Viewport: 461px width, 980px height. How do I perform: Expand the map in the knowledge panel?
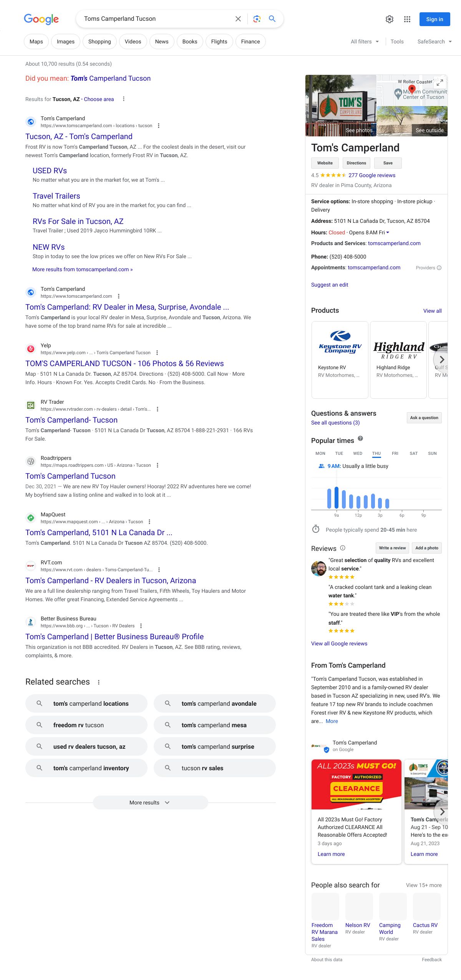(x=440, y=82)
